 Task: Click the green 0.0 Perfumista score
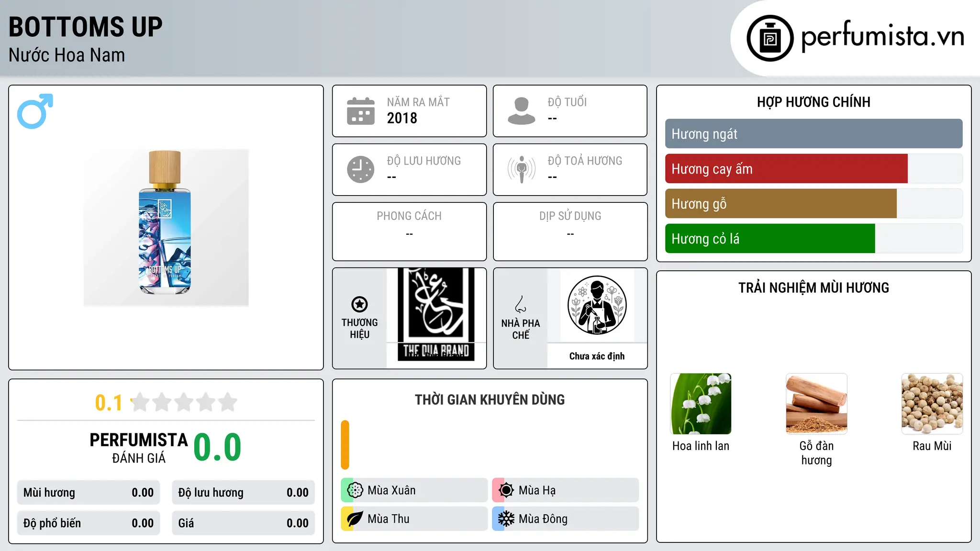(x=217, y=447)
